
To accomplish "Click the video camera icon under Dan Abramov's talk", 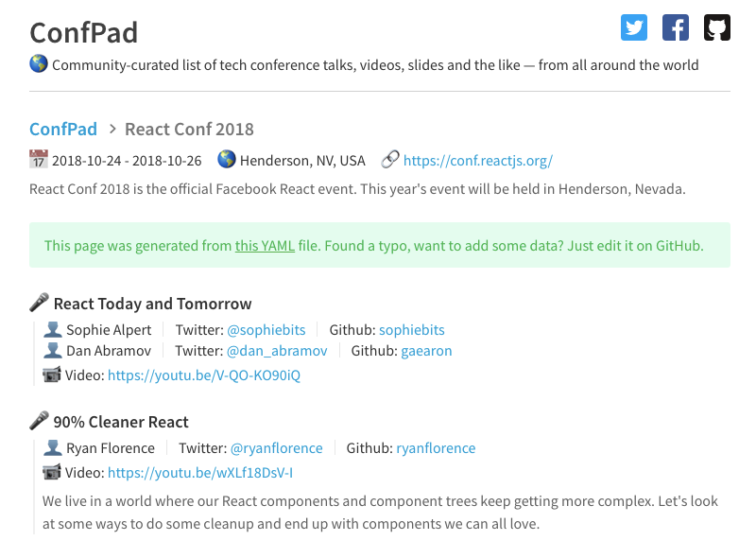I will [52, 375].
